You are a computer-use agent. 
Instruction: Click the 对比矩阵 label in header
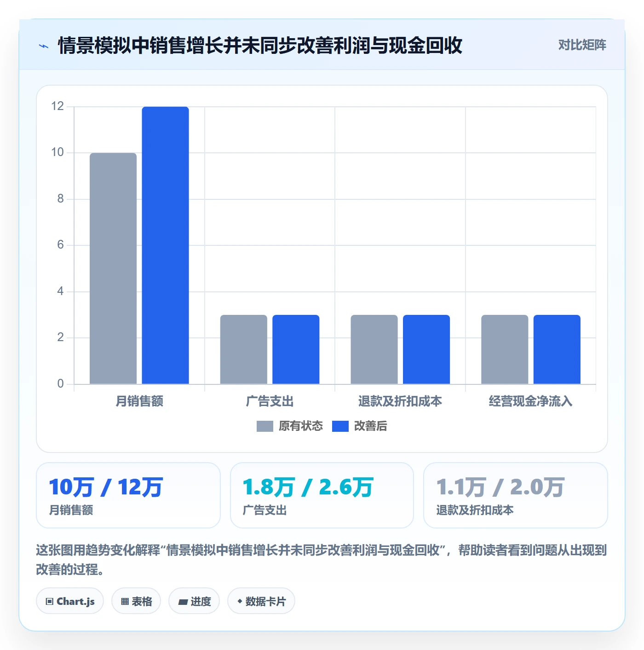click(x=582, y=45)
